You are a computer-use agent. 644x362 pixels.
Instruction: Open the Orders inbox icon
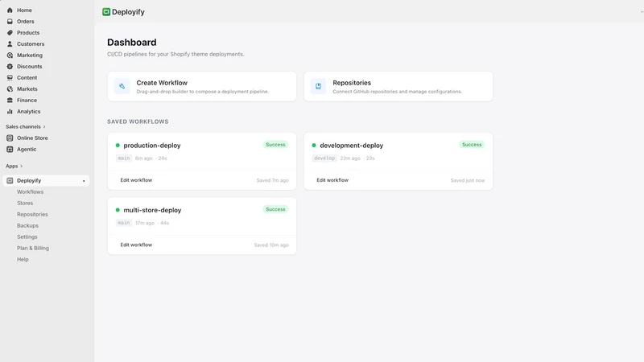pos(10,22)
